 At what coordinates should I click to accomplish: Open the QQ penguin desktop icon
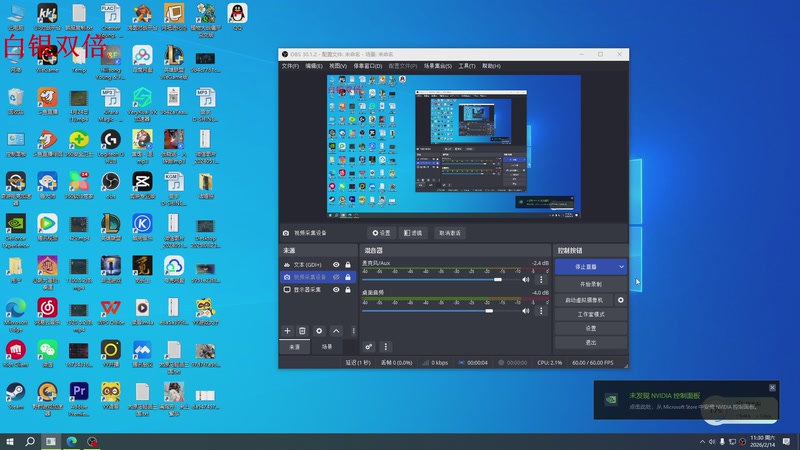[x=238, y=17]
